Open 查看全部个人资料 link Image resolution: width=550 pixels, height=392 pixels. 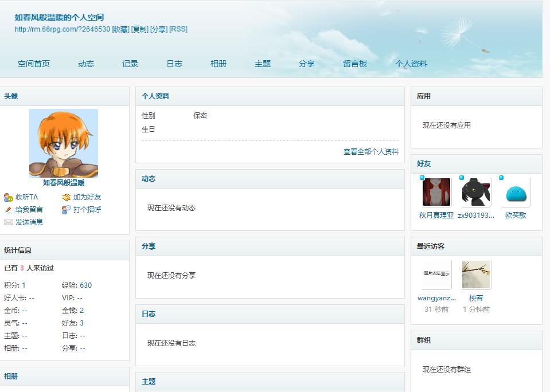pyautogui.click(x=370, y=152)
